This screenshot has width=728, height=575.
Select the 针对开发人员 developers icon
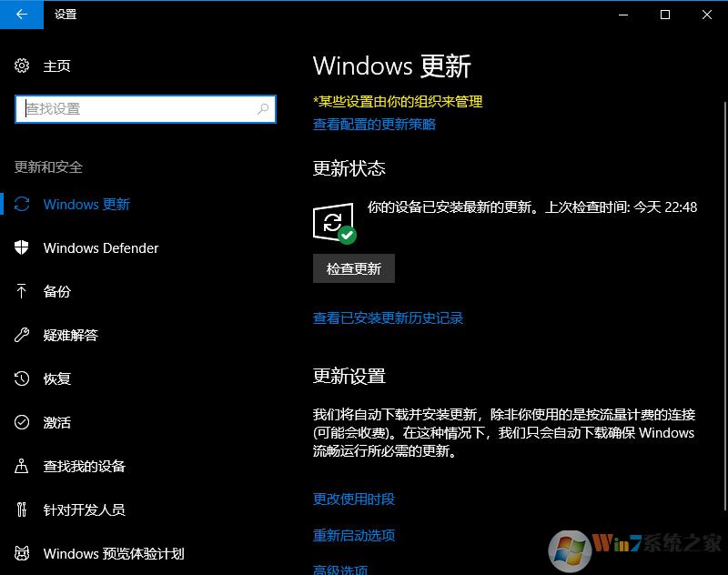pos(22,509)
